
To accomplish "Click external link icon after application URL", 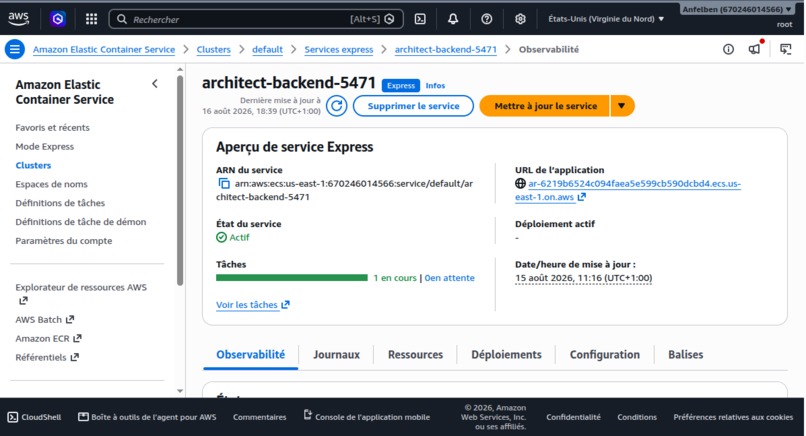I will [x=581, y=197].
